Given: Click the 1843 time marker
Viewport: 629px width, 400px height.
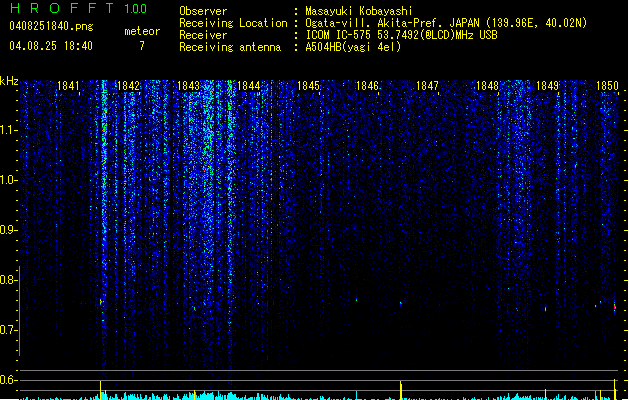Looking at the screenshot, I should [x=188, y=86].
